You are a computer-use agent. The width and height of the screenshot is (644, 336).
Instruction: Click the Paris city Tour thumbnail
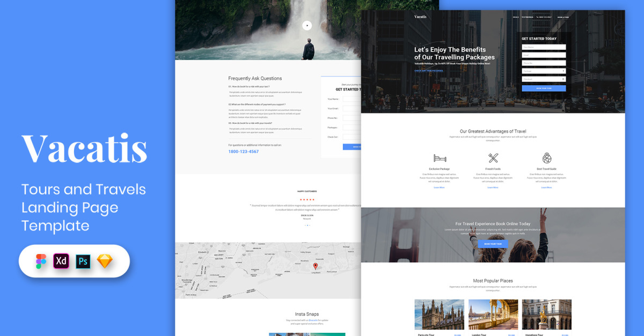click(x=439, y=315)
